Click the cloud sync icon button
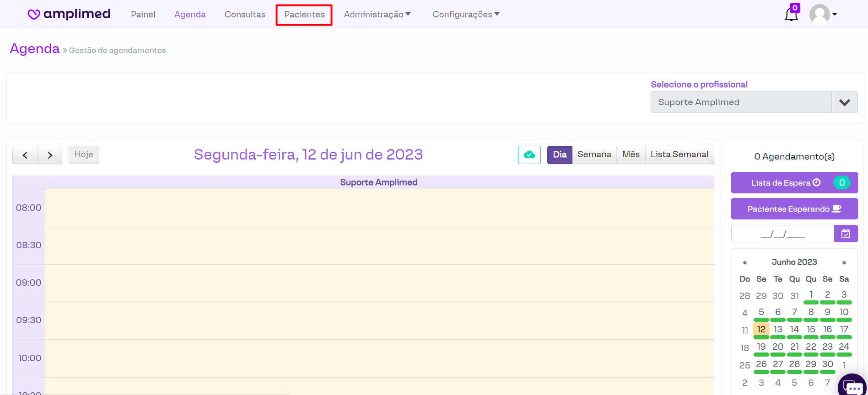868x395 pixels. pos(529,155)
